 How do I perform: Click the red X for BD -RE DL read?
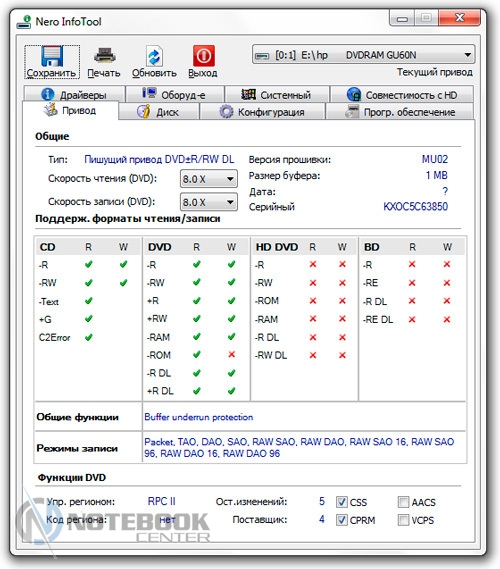coord(412,319)
